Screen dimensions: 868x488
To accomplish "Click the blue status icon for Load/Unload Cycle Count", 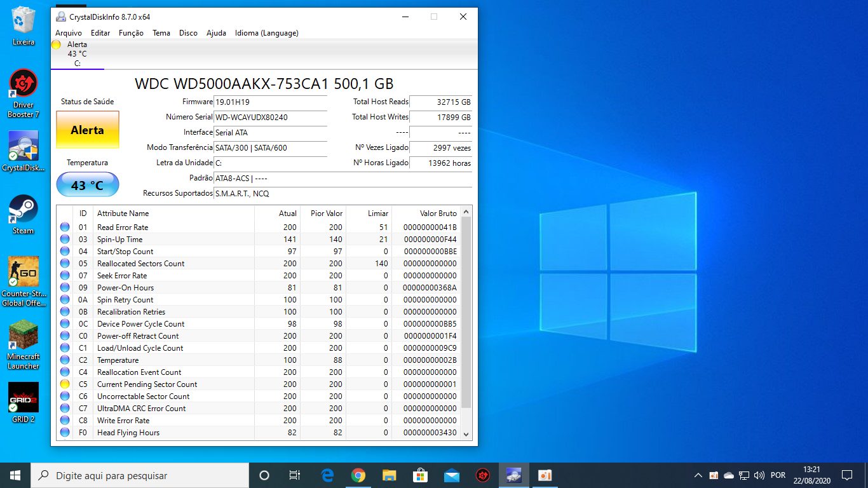I will click(65, 348).
